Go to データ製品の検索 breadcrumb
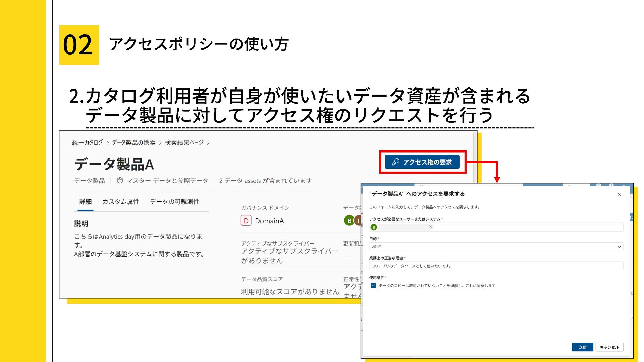This screenshot has width=644, height=362. pos(133,143)
